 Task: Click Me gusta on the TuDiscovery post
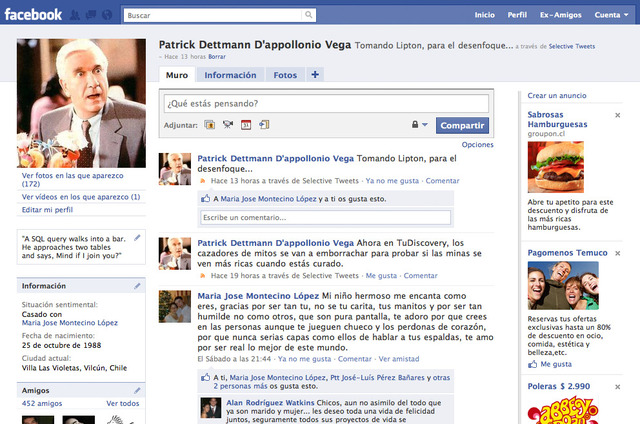(x=381, y=275)
